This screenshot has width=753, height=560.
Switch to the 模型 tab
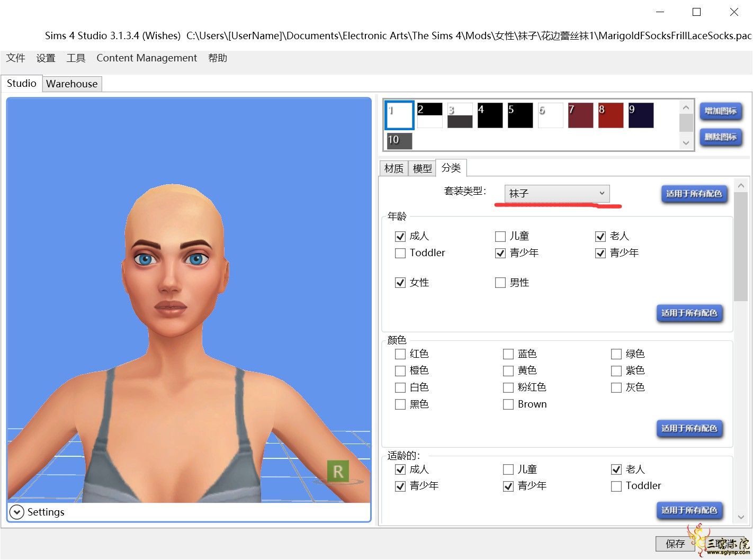[422, 168]
